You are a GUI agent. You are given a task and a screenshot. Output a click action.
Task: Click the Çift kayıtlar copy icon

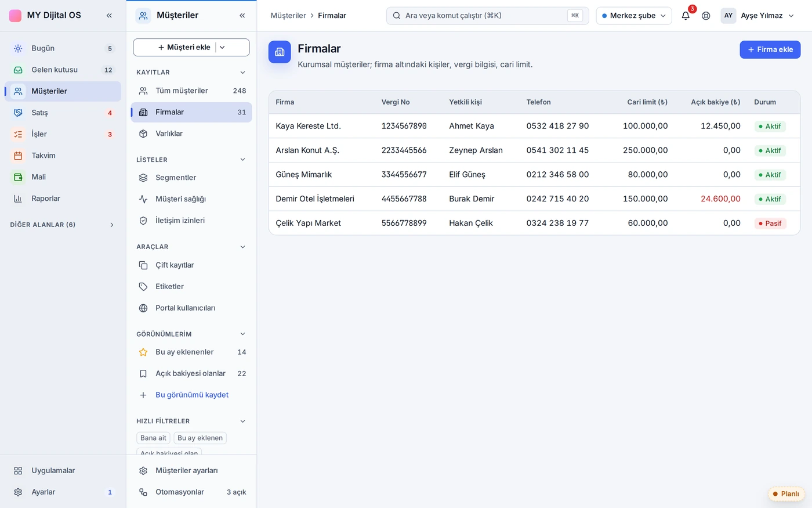click(143, 265)
